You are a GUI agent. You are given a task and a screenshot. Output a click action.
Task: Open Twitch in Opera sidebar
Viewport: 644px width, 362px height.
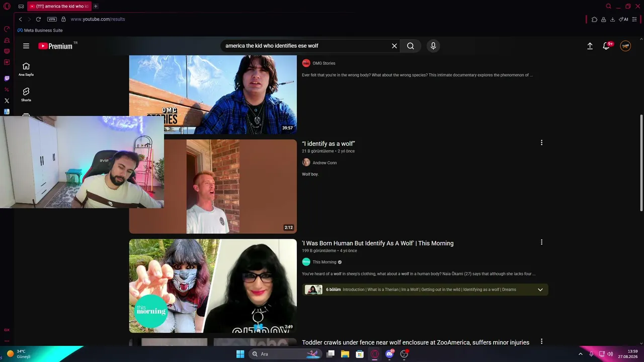point(7,78)
